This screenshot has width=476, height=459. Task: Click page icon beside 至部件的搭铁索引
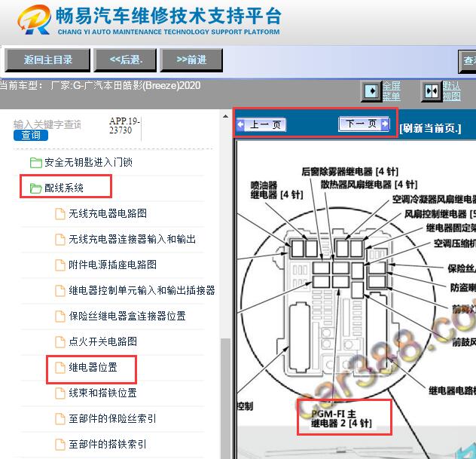[x=59, y=445]
